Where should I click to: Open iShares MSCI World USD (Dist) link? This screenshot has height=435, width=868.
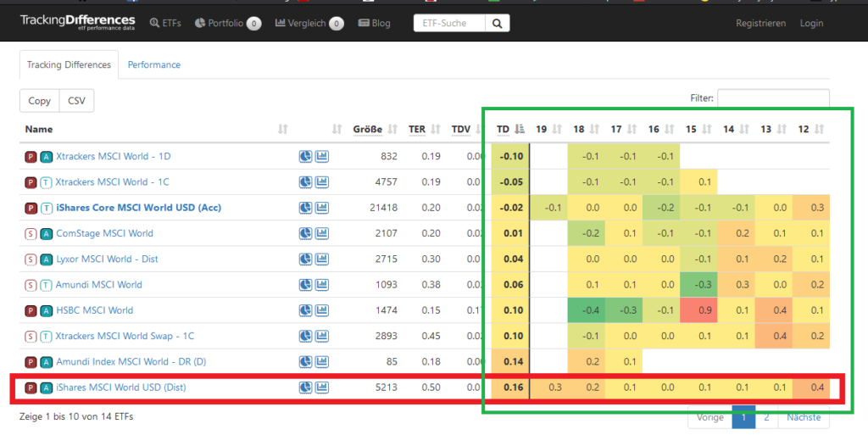[x=120, y=388]
